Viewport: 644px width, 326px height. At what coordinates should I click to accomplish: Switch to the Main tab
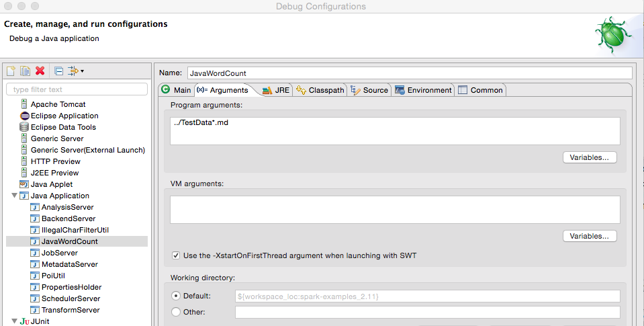(177, 90)
